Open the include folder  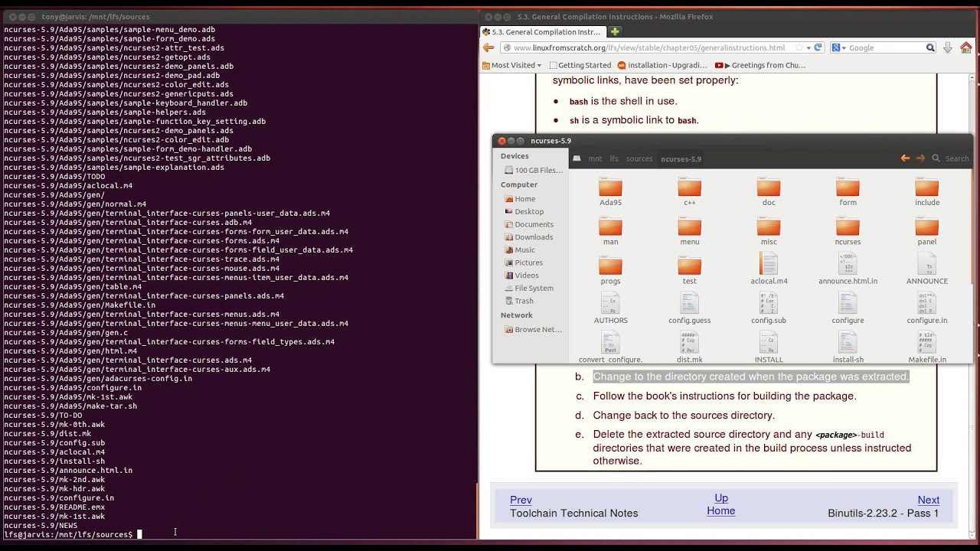(926, 191)
